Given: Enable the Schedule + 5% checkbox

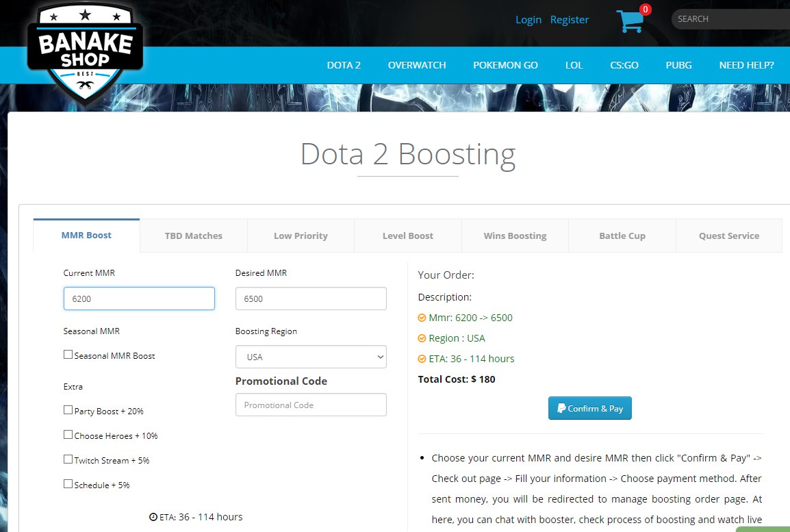Looking at the screenshot, I should click(68, 484).
